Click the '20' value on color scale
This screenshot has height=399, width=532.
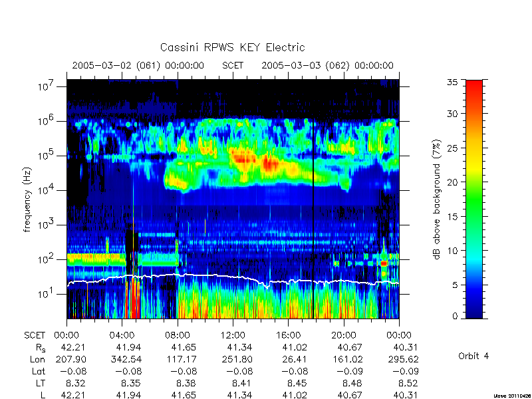(x=453, y=182)
